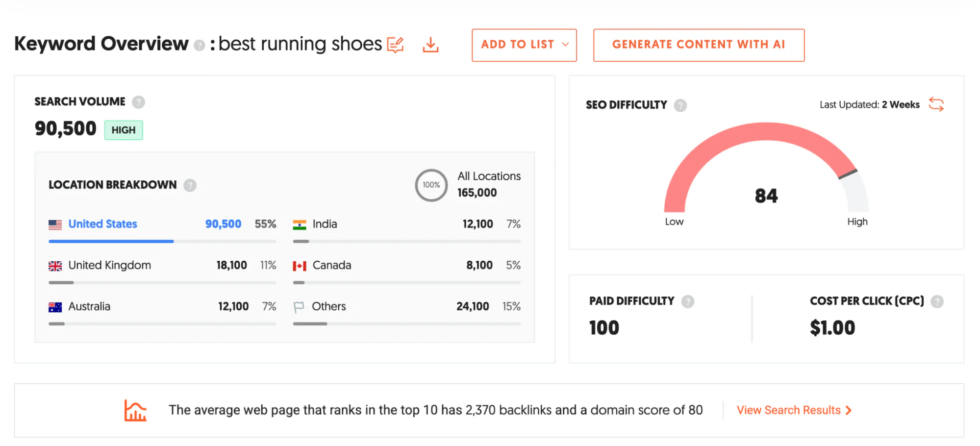Click the backlinks bar chart icon
Viewport: 980px width, 446px height.
[135, 410]
